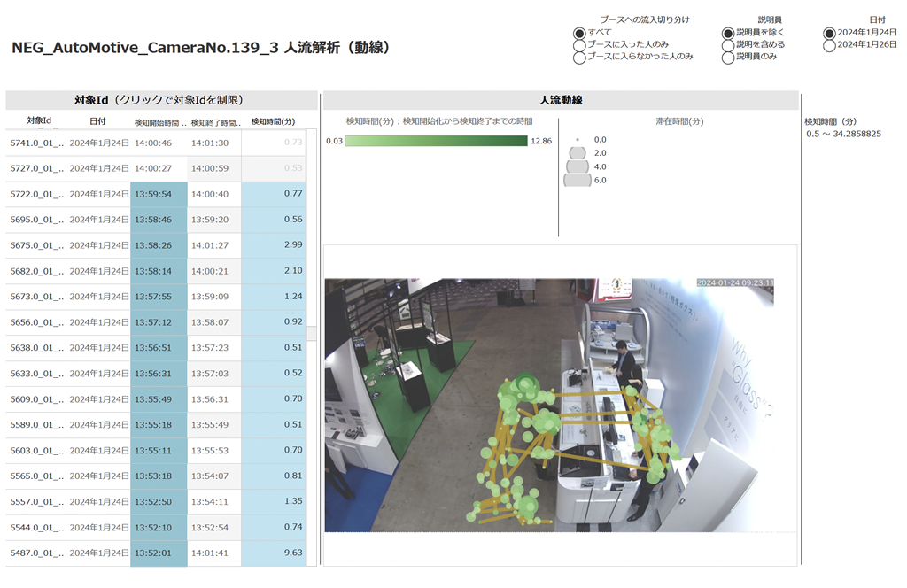The image size is (907, 588).
Task: Click the green detection time color gradient bar
Action: pyautogui.click(x=436, y=141)
